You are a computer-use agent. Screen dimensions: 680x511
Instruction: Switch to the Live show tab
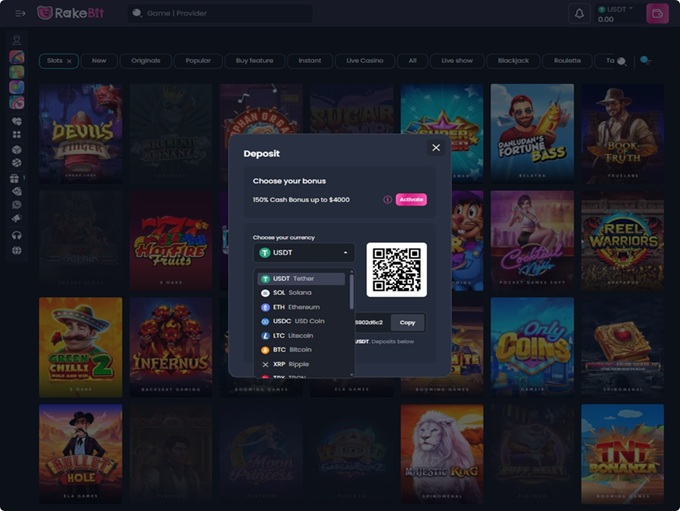click(457, 61)
